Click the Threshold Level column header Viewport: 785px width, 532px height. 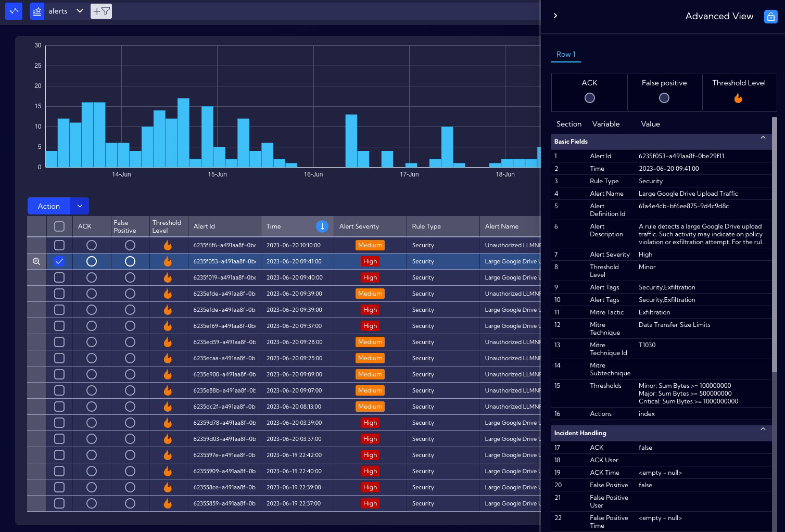point(169,226)
